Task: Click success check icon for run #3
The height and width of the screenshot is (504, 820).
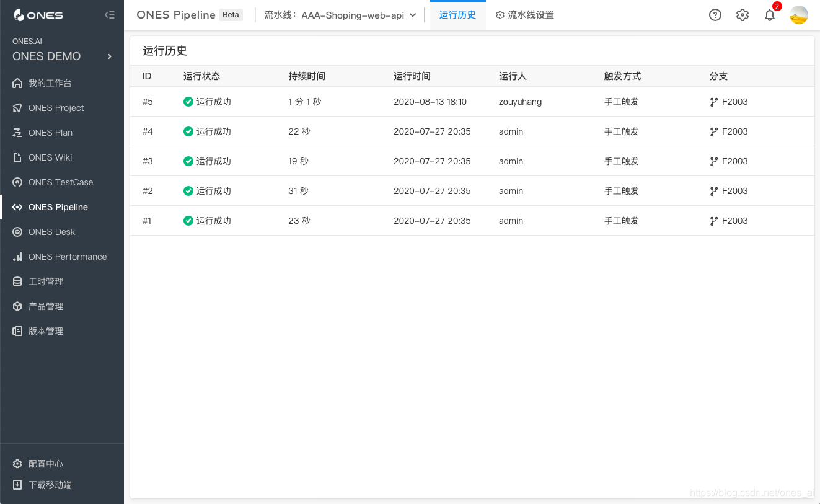Action: coord(188,161)
